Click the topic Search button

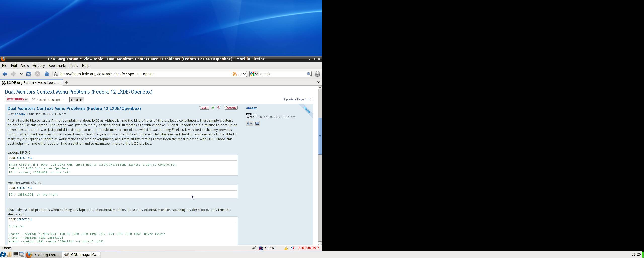(76, 100)
